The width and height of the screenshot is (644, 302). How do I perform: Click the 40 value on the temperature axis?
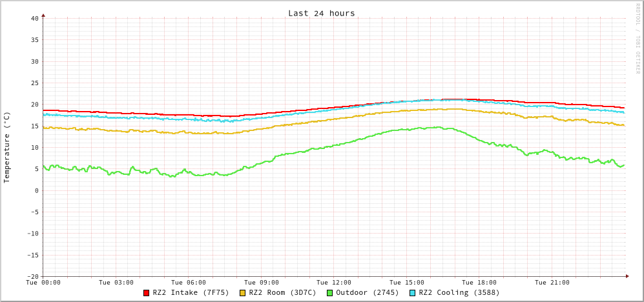pyautogui.click(x=34, y=18)
